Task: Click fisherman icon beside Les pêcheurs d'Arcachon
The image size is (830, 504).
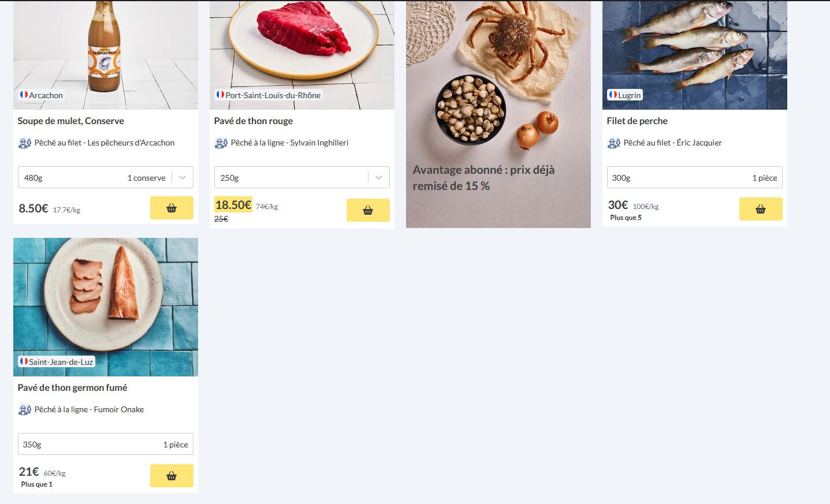Action: [x=24, y=143]
